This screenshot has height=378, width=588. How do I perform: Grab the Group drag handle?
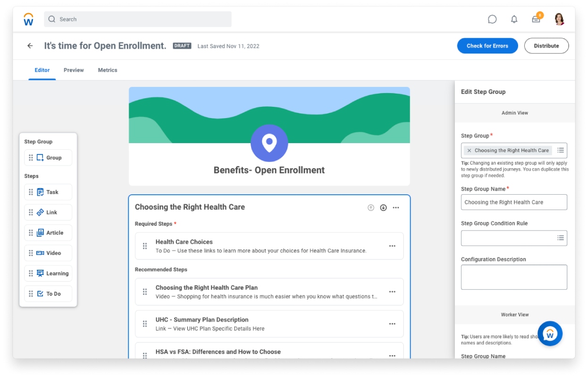tap(31, 158)
